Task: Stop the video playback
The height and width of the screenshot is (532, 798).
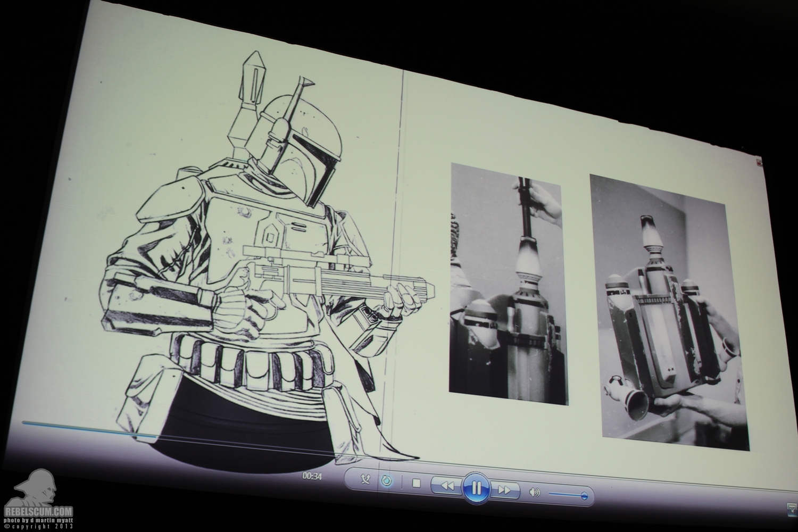Action: pos(417,484)
